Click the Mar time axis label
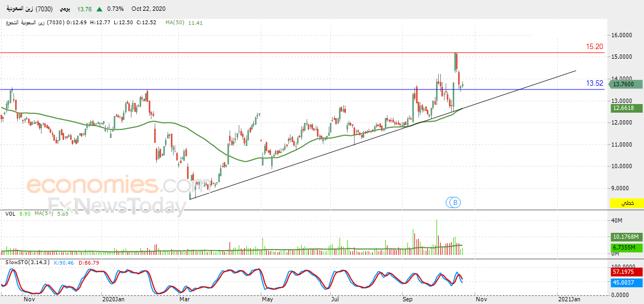 (184, 300)
